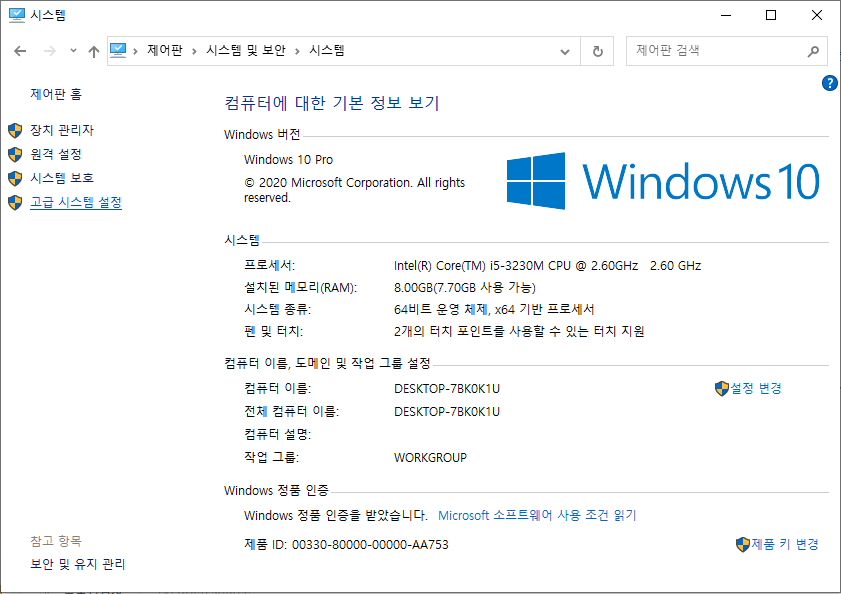Close the 시스템 window
This screenshot has height=594, width=841.
coord(816,15)
